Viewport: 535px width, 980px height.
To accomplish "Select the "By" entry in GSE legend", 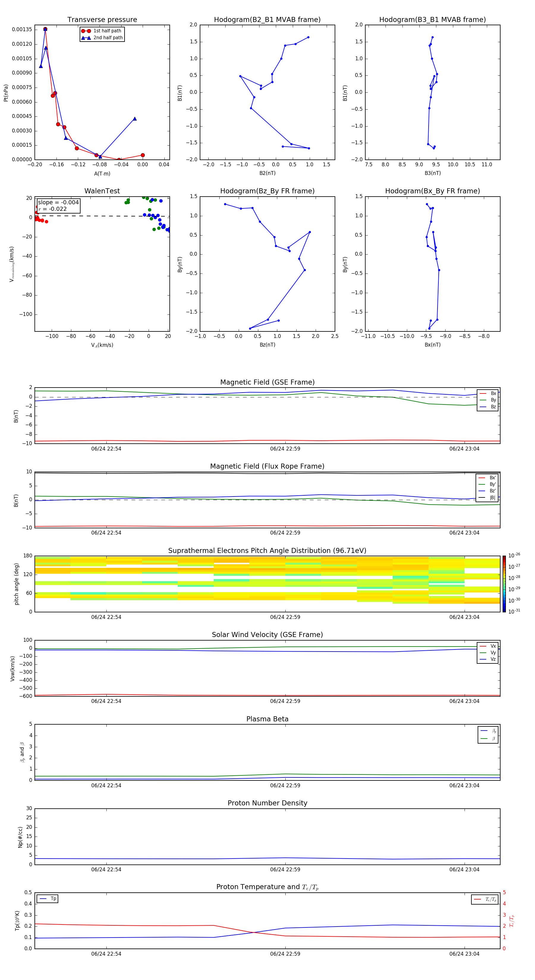I will pos(488,400).
